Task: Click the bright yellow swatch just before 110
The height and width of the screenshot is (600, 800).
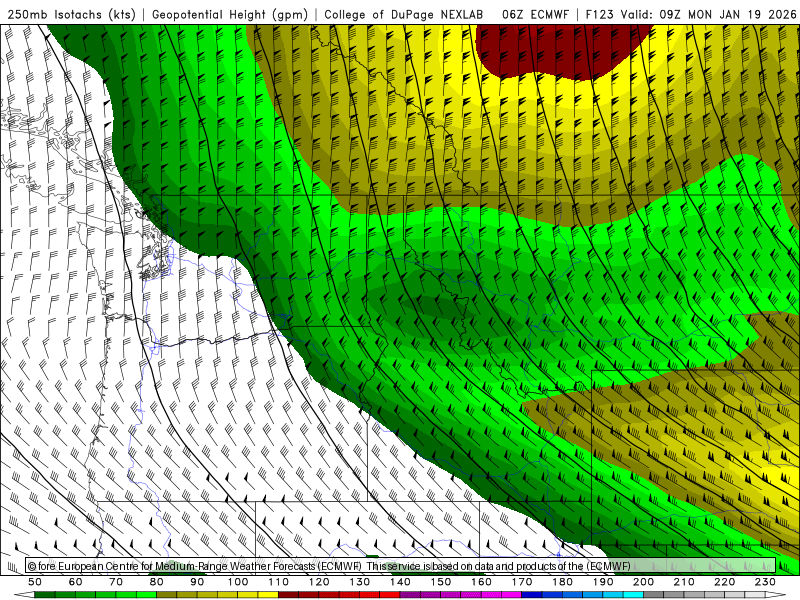Action: (x=268, y=595)
